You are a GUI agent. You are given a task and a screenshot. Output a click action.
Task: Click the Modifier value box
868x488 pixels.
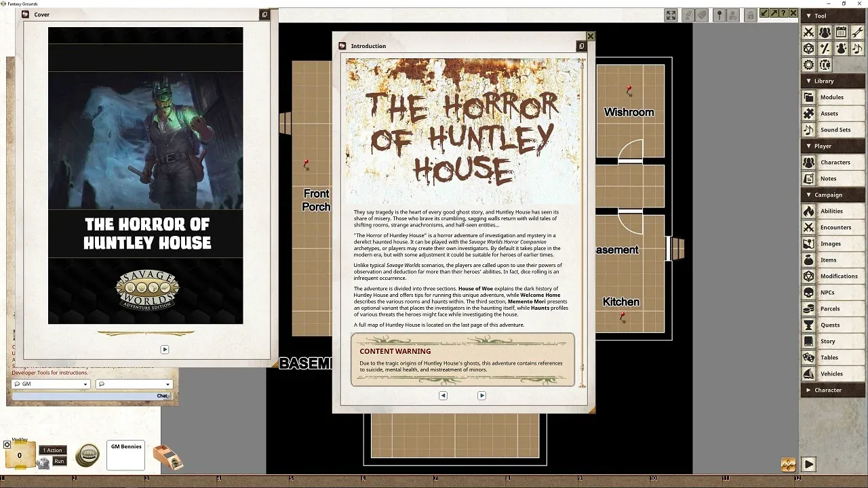19,455
